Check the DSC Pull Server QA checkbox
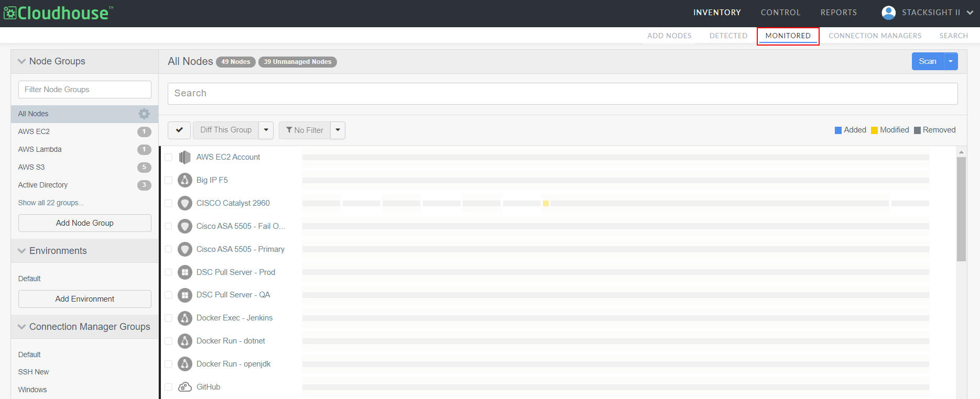The height and width of the screenshot is (399, 980). pyautogui.click(x=168, y=295)
